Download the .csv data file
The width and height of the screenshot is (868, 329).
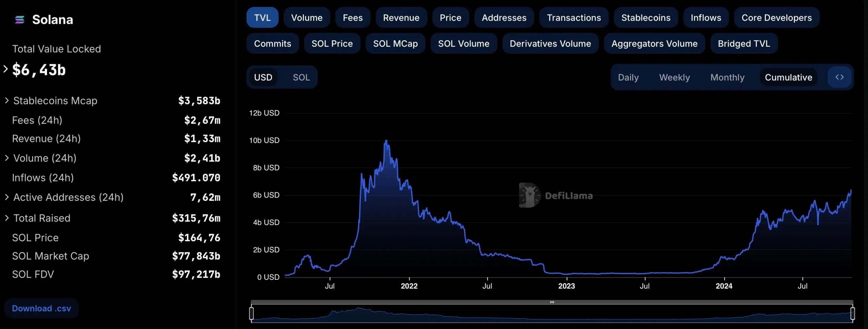pyautogui.click(x=41, y=308)
